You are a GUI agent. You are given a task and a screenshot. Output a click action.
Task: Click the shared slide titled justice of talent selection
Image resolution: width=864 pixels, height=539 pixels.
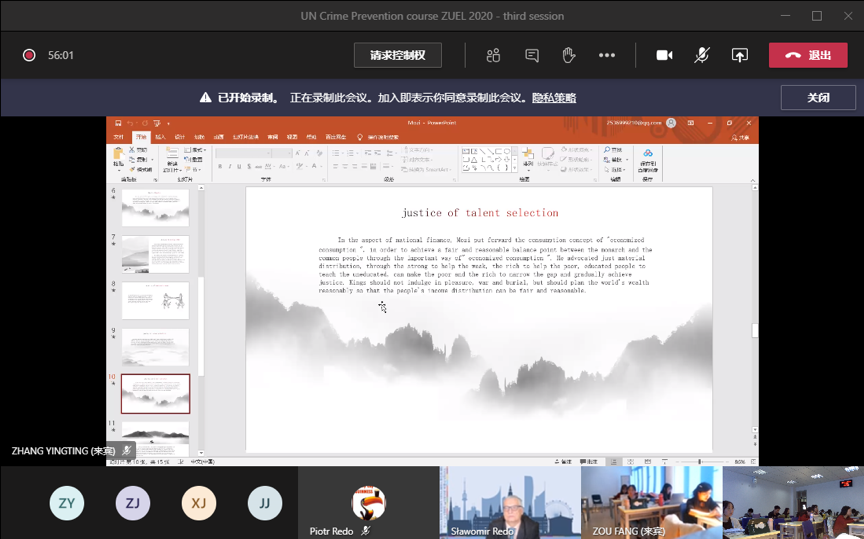click(479, 318)
